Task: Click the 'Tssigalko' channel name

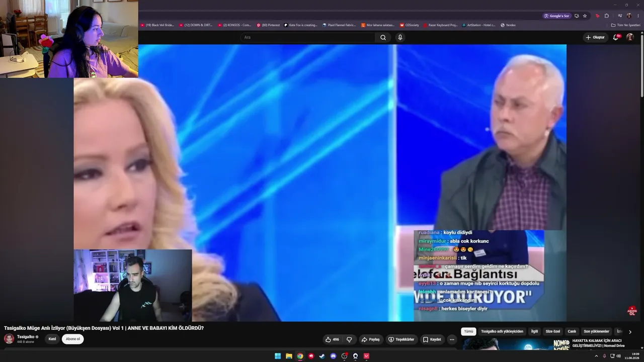Action: coord(26,337)
